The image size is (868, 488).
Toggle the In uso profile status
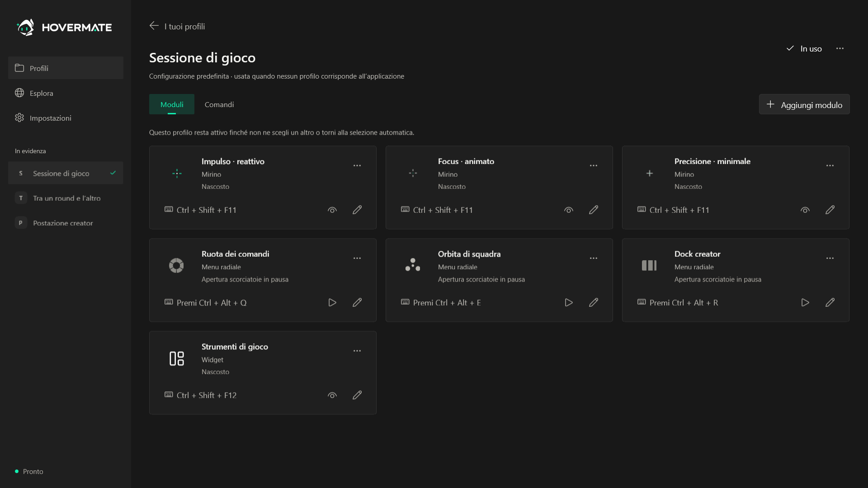tap(804, 48)
